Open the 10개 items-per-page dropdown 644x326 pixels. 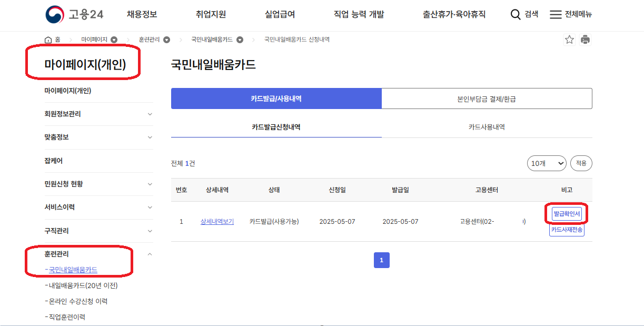(547, 163)
